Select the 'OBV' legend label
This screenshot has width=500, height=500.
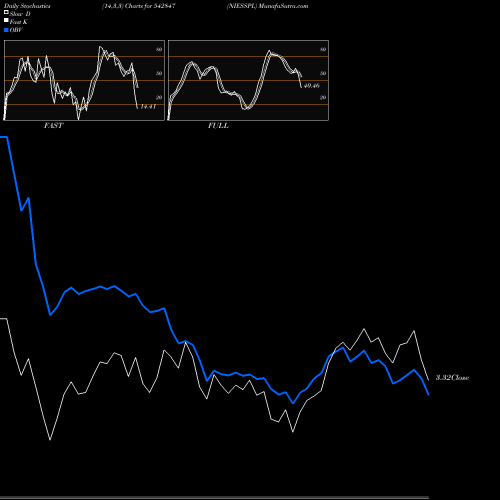16,30
